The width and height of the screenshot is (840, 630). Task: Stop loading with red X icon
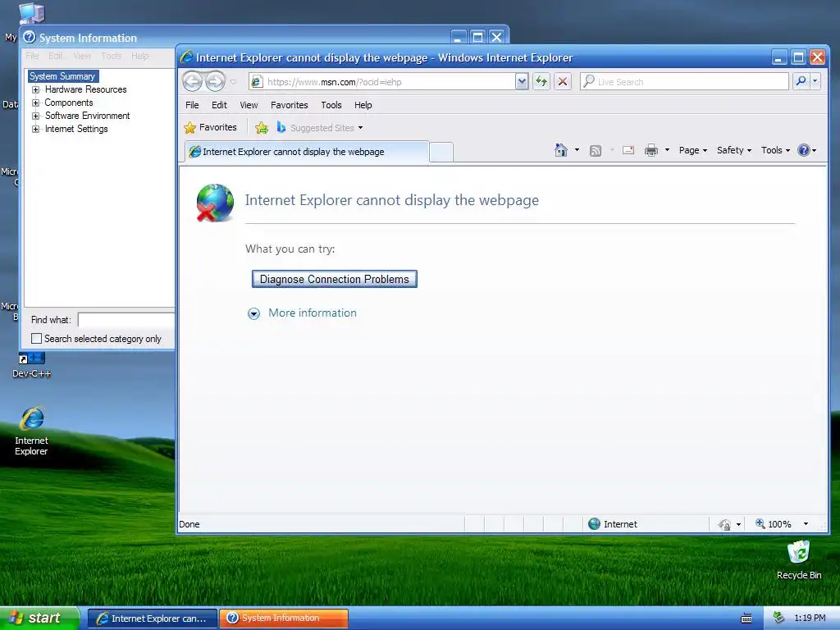tap(563, 81)
